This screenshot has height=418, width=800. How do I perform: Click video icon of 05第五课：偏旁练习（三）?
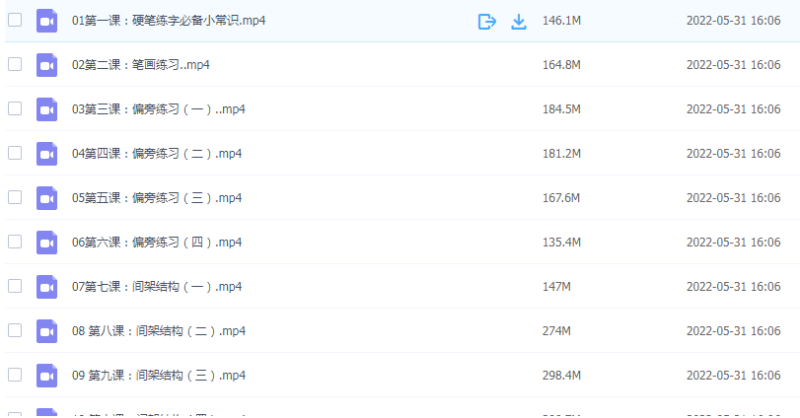46,198
